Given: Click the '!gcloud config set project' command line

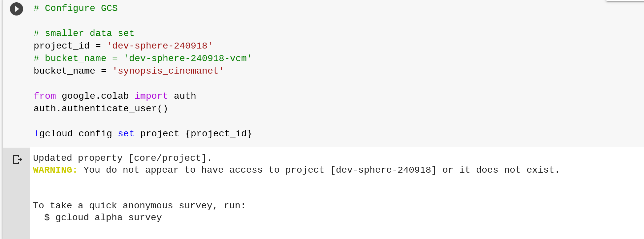Looking at the screenshot, I should tap(143, 134).
